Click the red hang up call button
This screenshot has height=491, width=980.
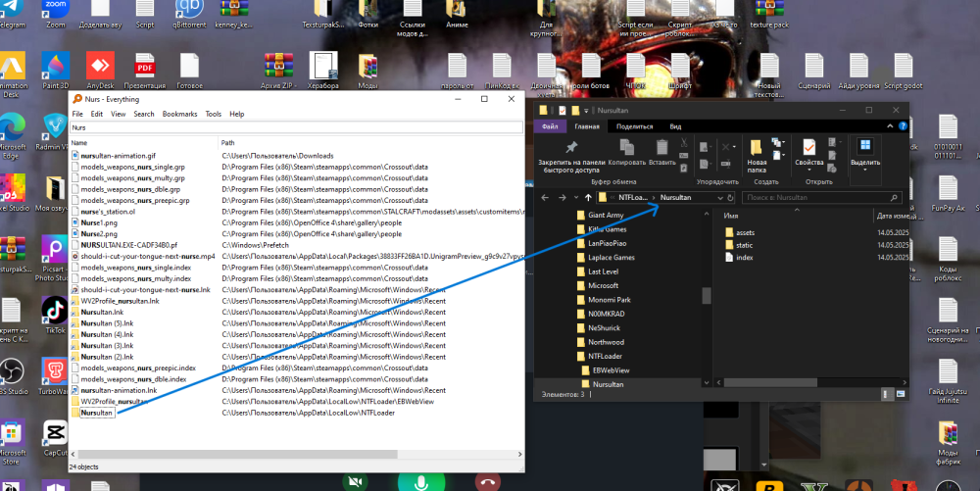coord(487,481)
